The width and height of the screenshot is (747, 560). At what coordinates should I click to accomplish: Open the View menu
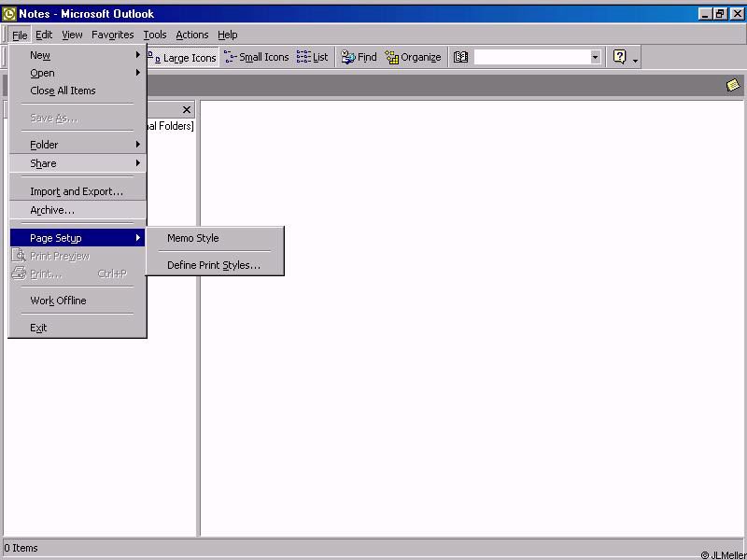72,35
